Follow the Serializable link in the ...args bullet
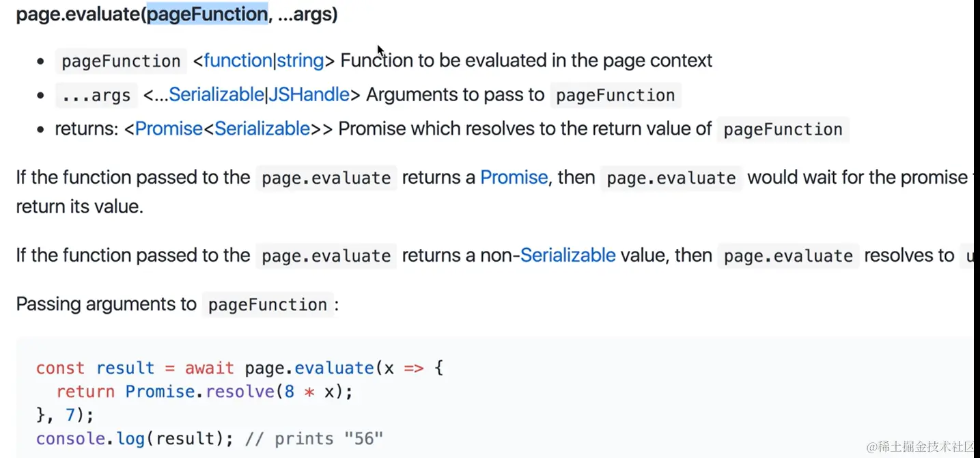Image resolution: width=980 pixels, height=458 pixels. [216, 94]
